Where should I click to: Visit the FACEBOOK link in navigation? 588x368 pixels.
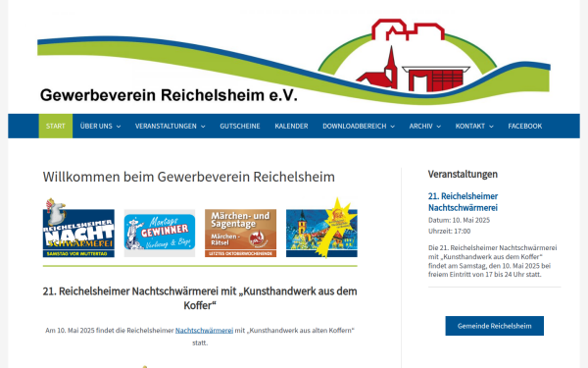(525, 127)
